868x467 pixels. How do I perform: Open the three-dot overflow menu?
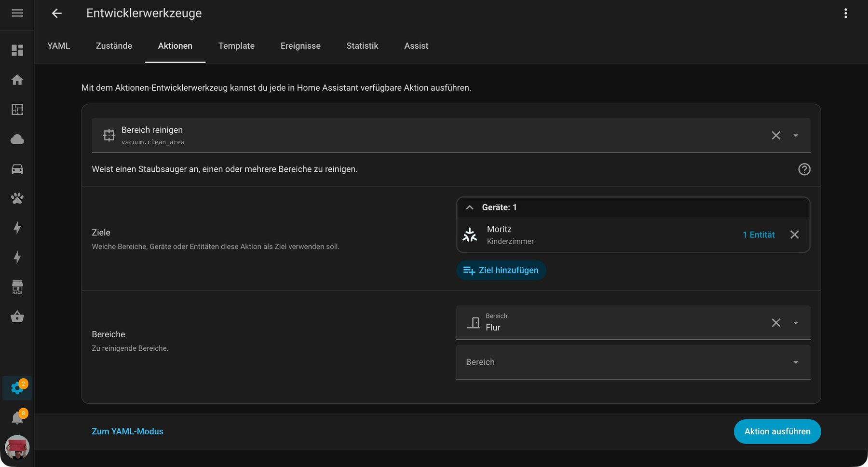845,13
